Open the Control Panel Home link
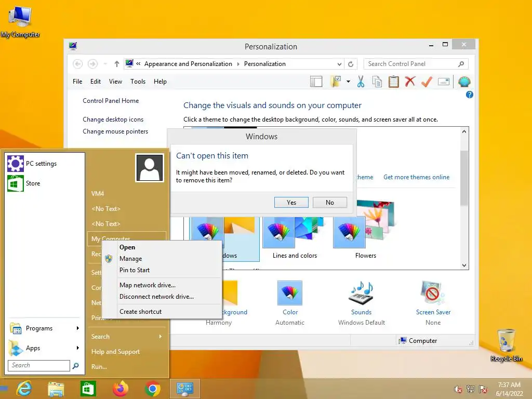This screenshot has width=532, height=399. click(x=111, y=101)
